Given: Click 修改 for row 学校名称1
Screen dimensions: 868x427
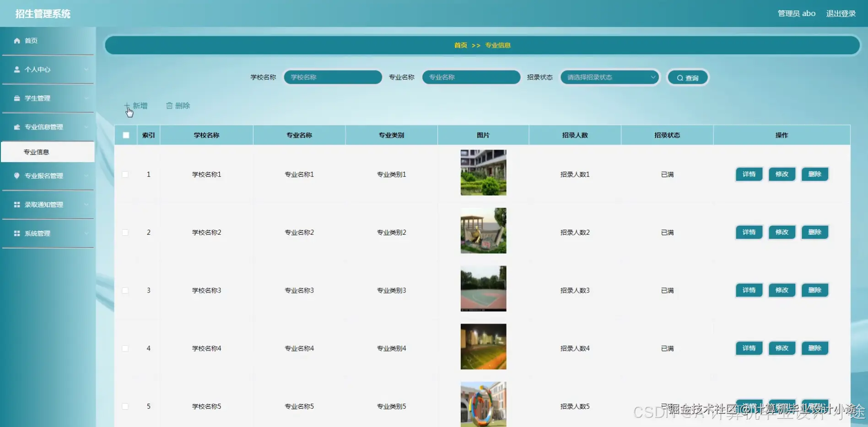Looking at the screenshot, I should 782,174.
